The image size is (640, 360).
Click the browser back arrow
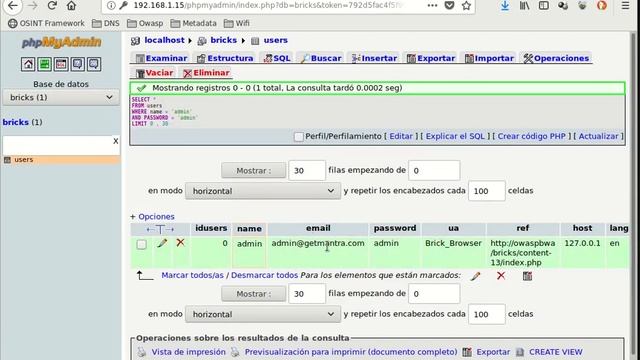13,6
